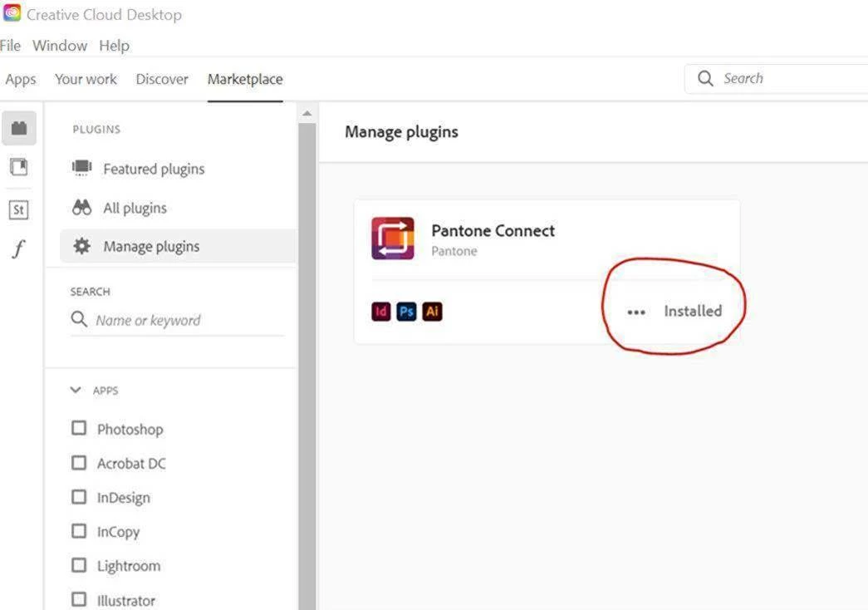Select Manage plugins in sidebar
This screenshot has width=868, height=610.
click(179, 246)
